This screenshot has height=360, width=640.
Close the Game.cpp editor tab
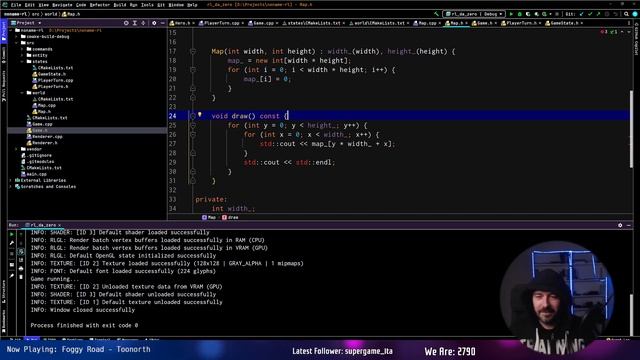(277, 23)
